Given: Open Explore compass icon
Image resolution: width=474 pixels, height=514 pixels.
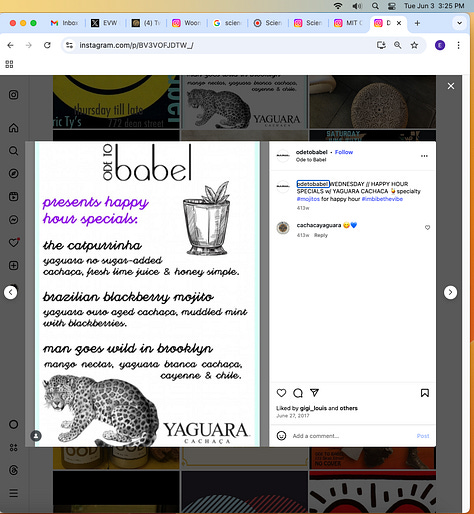Looking at the screenshot, I should click(x=13, y=173).
